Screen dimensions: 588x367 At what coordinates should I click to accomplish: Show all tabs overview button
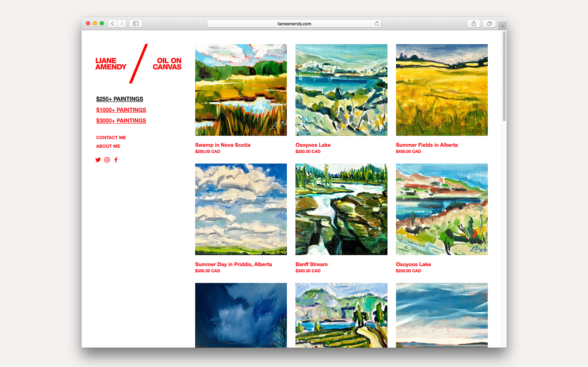[489, 23]
